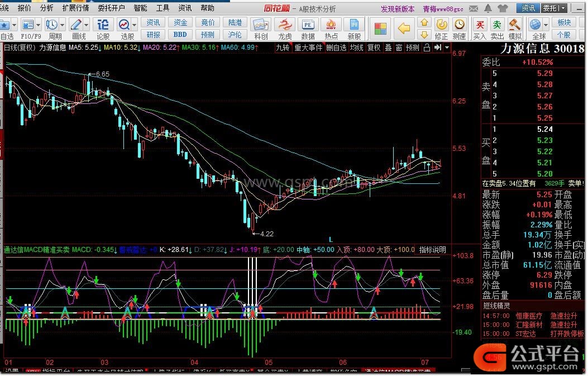Screen dimensions: 588x376
Task: Click the 指标说明 indicator description button
Action: [x=432, y=250]
